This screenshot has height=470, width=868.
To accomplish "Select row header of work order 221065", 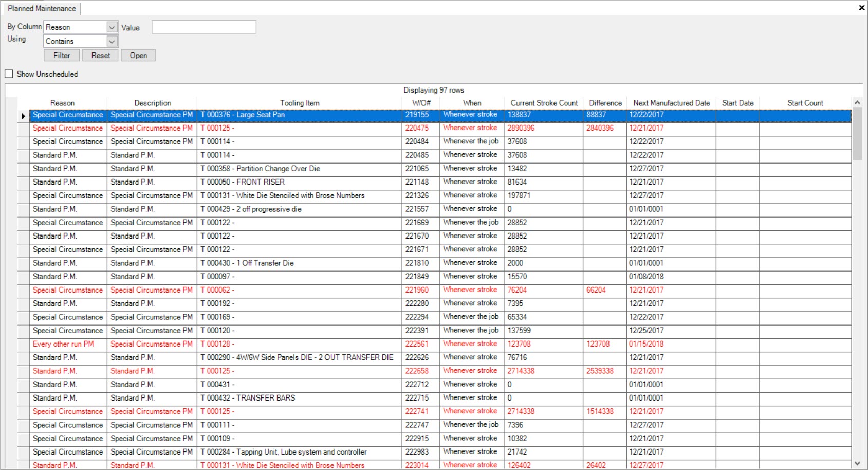I will click(23, 169).
